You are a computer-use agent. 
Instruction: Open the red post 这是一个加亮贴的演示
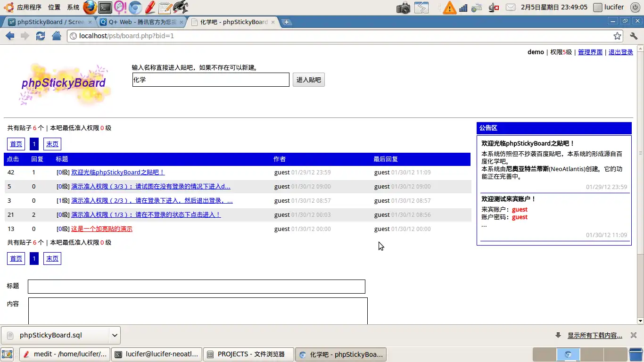pyautogui.click(x=102, y=229)
